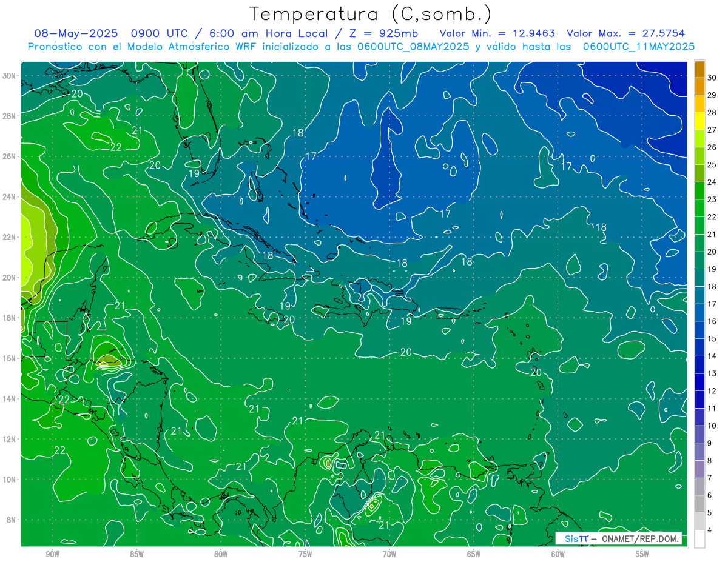
Task: Click the '5' label on the color legend
Action: point(710,513)
